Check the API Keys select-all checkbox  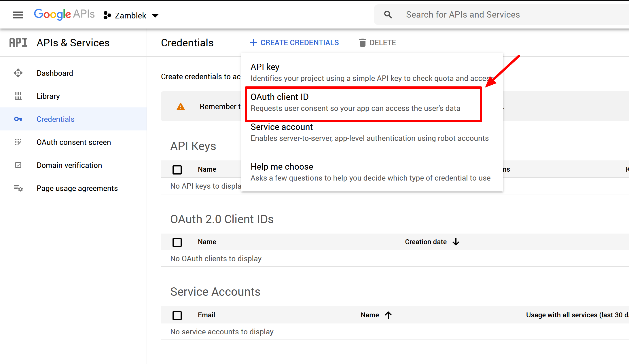177,170
